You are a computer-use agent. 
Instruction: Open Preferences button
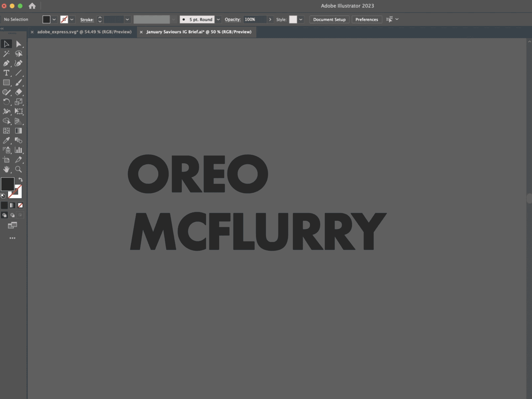tap(367, 19)
